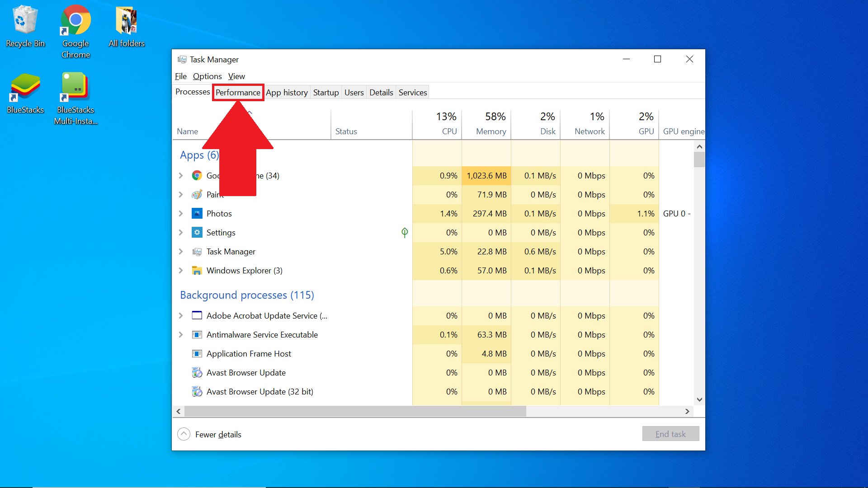This screenshot has width=868, height=488.
Task: Click the Task Manager icon in the titlebar
Action: (183, 59)
